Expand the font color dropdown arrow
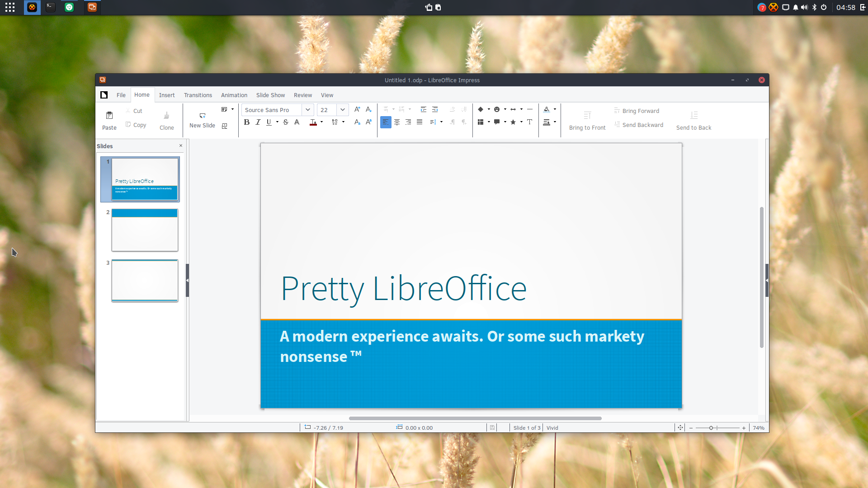This screenshot has width=868, height=488. [x=321, y=122]
